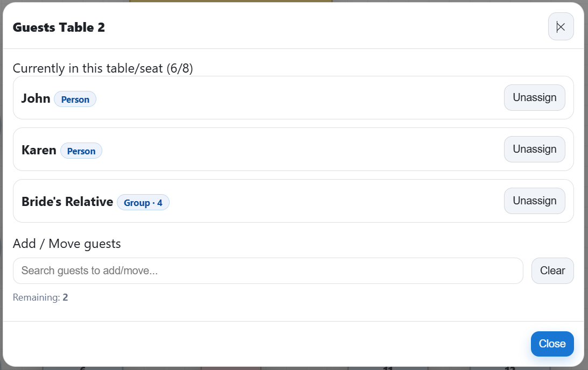Unassign Karen from Table 2

click(534, 149)
